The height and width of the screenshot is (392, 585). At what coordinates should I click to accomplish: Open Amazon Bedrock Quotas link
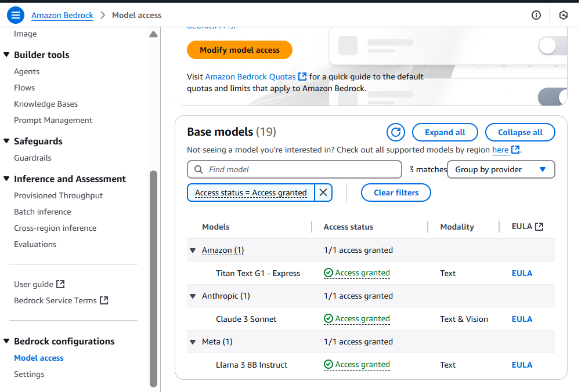250,77
